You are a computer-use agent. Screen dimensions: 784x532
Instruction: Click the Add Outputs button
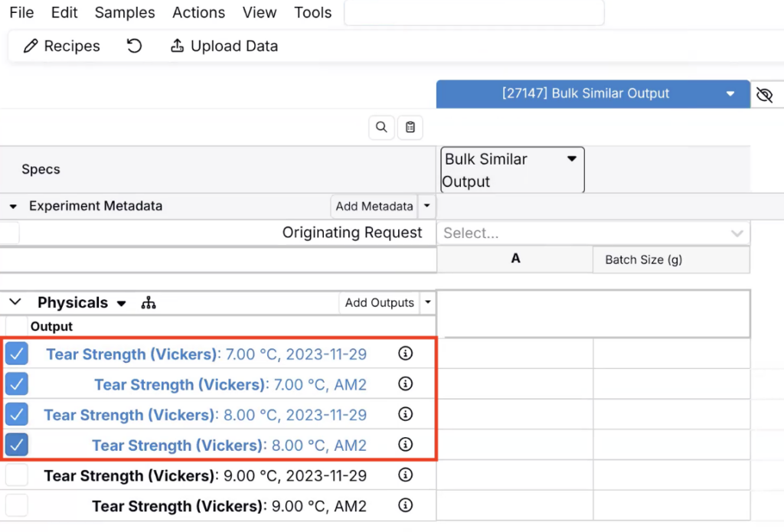(x=379, y=303)
